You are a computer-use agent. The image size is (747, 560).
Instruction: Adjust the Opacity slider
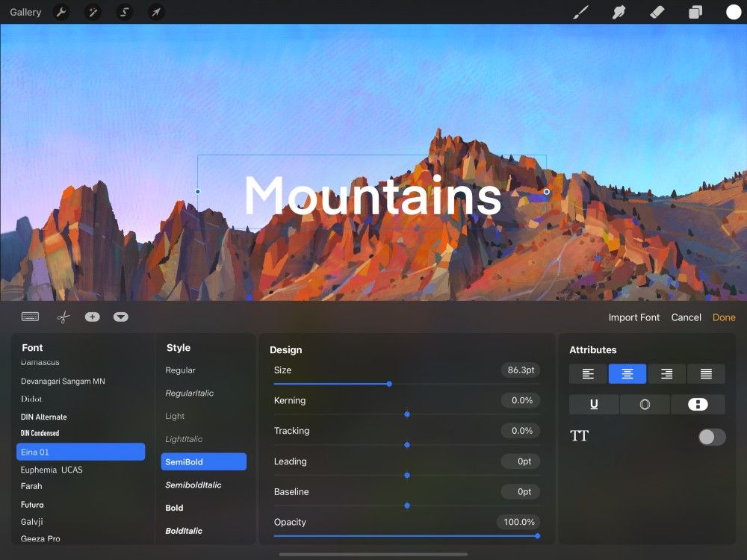[536, 535]
